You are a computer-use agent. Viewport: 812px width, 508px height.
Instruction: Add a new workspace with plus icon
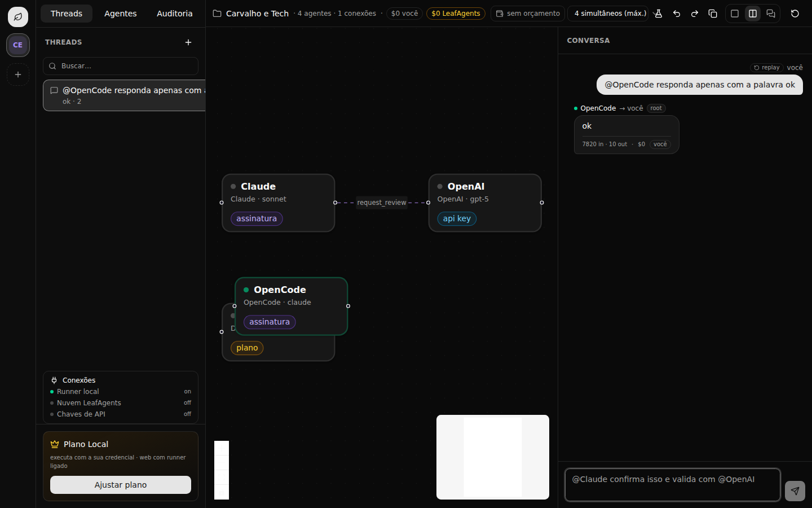pos(18,75)
